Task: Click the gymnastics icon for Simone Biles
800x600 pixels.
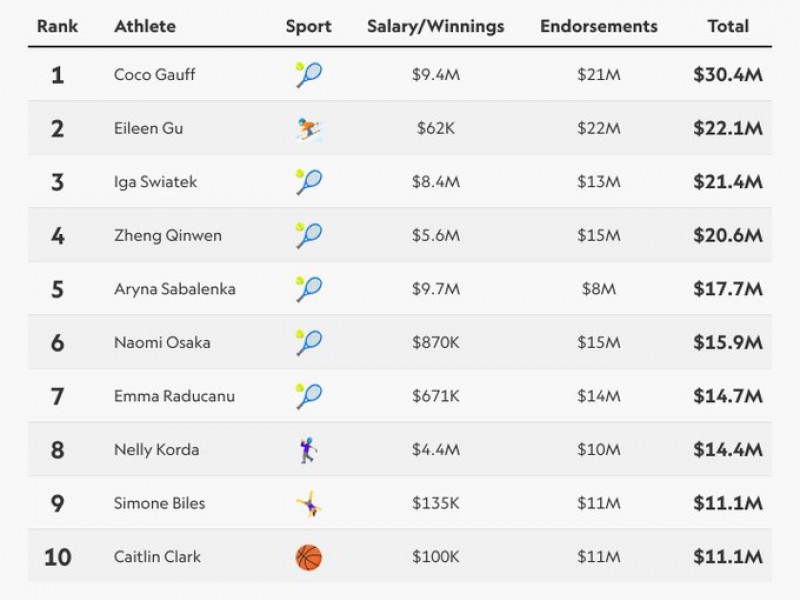Action: (308, 504)
